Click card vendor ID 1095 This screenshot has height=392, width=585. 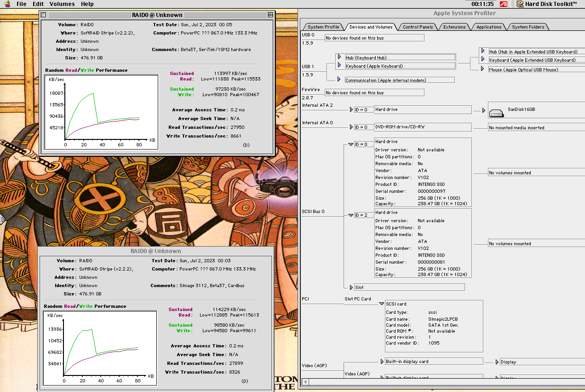[433, 343]
